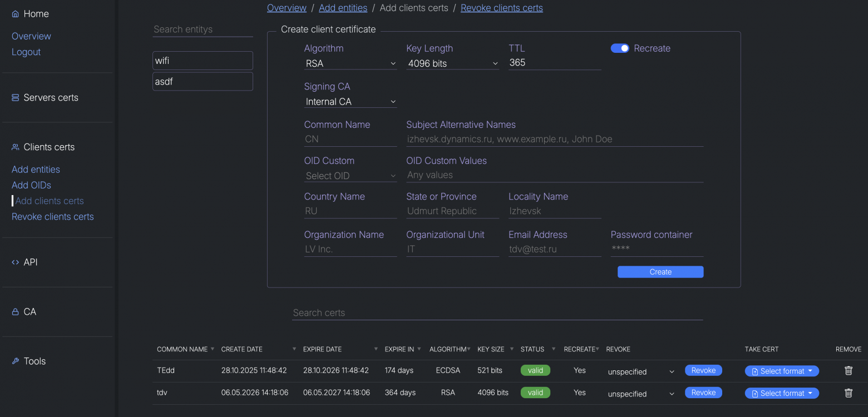The height and width of the screenshot is (417, 868).
Task: Click the Password container field
Action: click(x=657, y=249)
